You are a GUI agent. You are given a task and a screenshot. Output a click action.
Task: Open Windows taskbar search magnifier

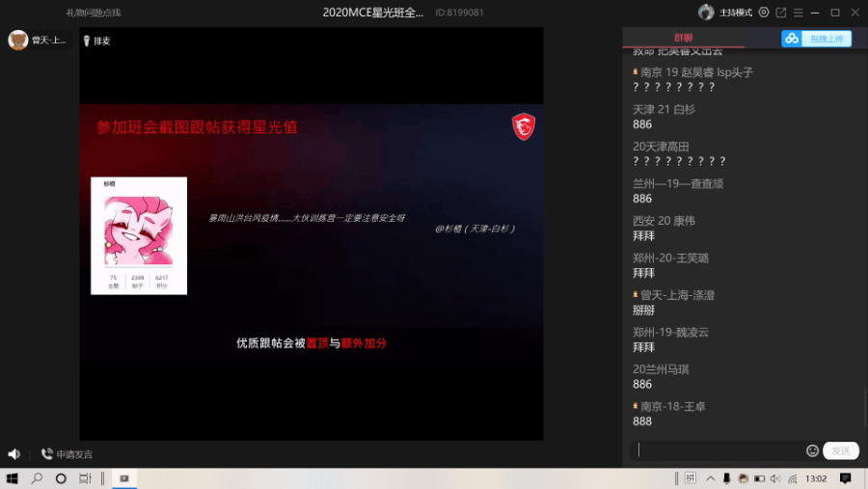(37, 478)
